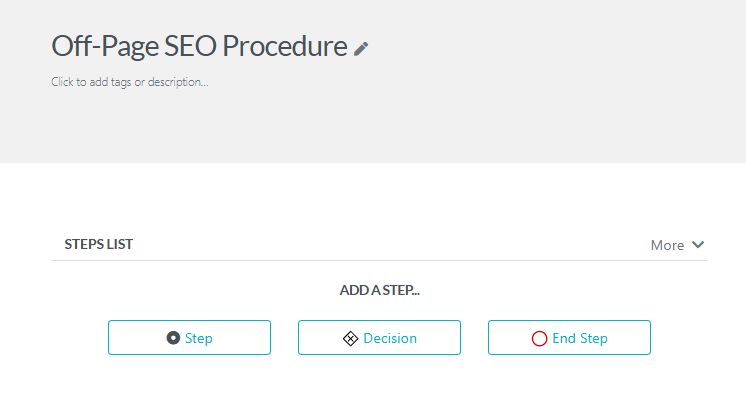Click the pencil edit icon beside the title
This screenshot has height=417, width=746.
pyautogui.click(x=361, y=49)
